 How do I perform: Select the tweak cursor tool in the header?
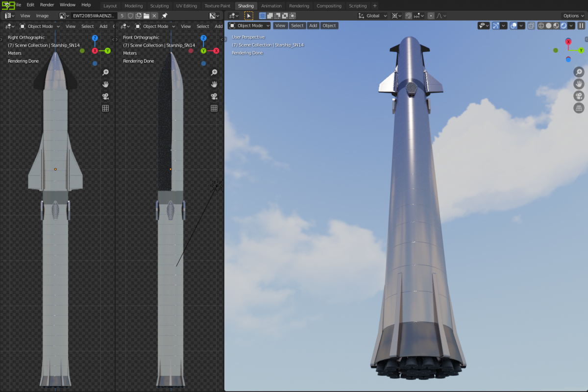tap(249, 16)
